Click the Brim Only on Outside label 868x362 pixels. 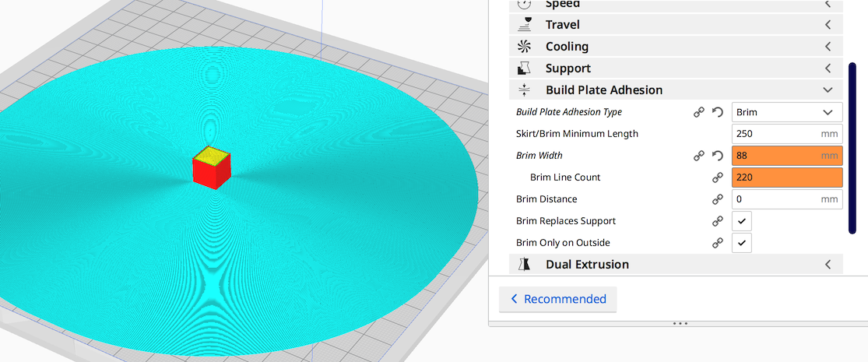[563, 242]
